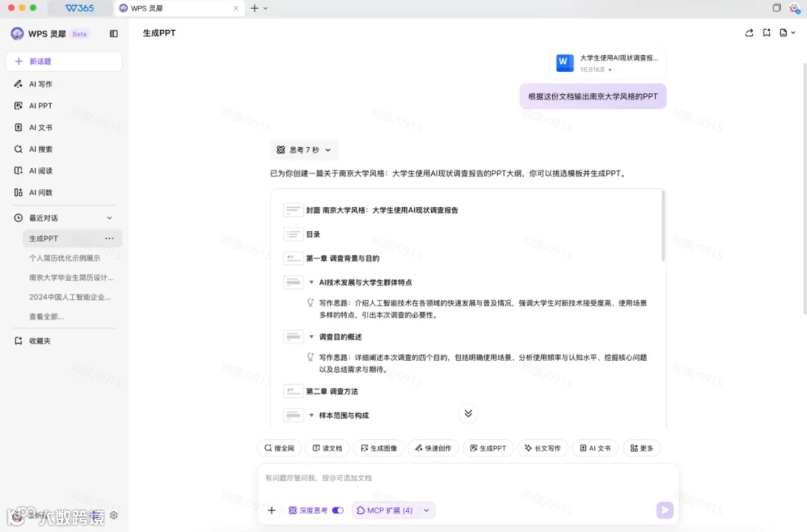Open settings gear at sidebar bottom
Viewport: 807px width, 532px height.
click(114, 515)
